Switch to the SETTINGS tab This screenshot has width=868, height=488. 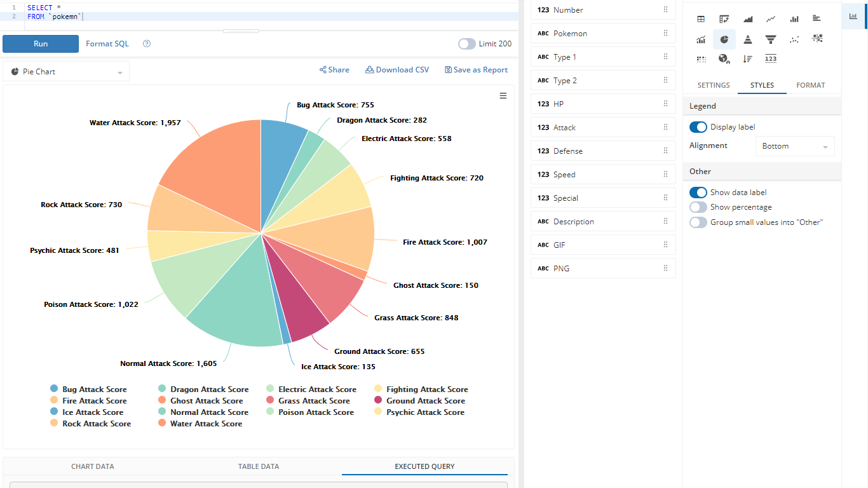714,85
